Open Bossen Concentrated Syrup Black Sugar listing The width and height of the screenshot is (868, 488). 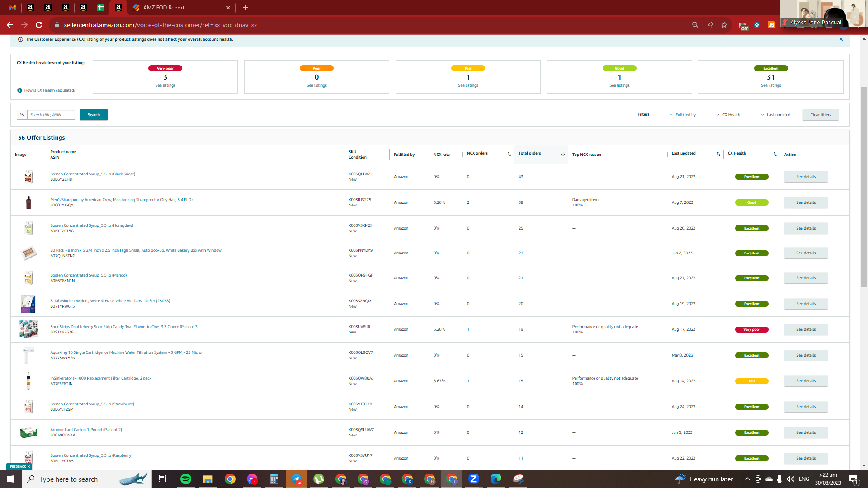[93, 174]
